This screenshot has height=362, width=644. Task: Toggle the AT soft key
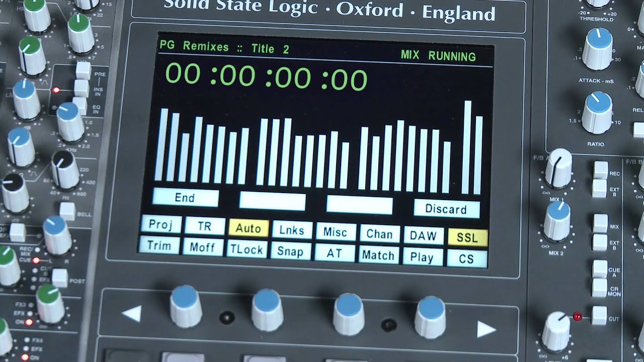point(334,253)
